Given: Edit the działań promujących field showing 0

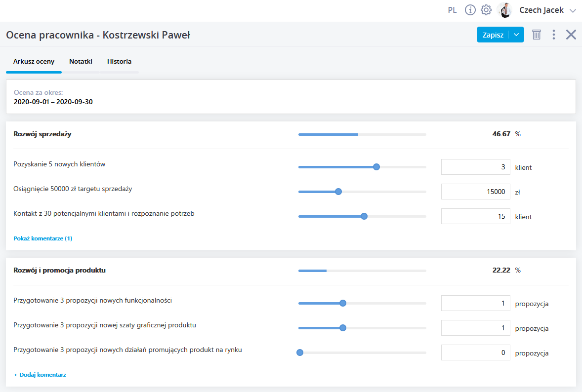Looking at the screenshot, I should pyautogui.click(x=475, y=353).
